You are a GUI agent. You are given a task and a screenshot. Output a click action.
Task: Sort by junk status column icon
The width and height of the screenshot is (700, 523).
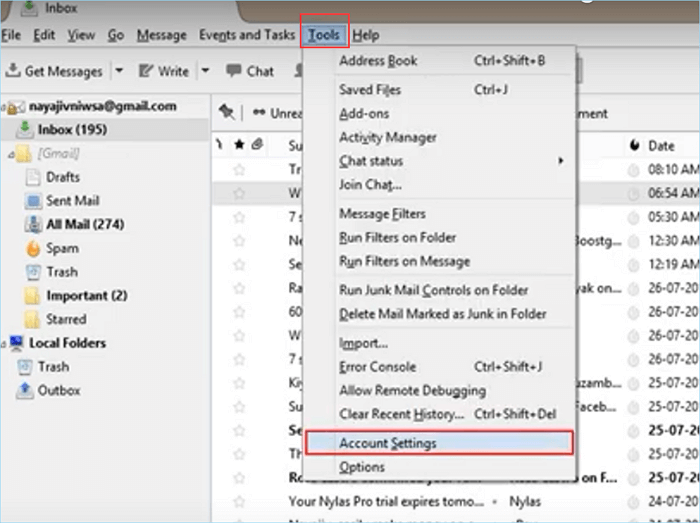634,145
